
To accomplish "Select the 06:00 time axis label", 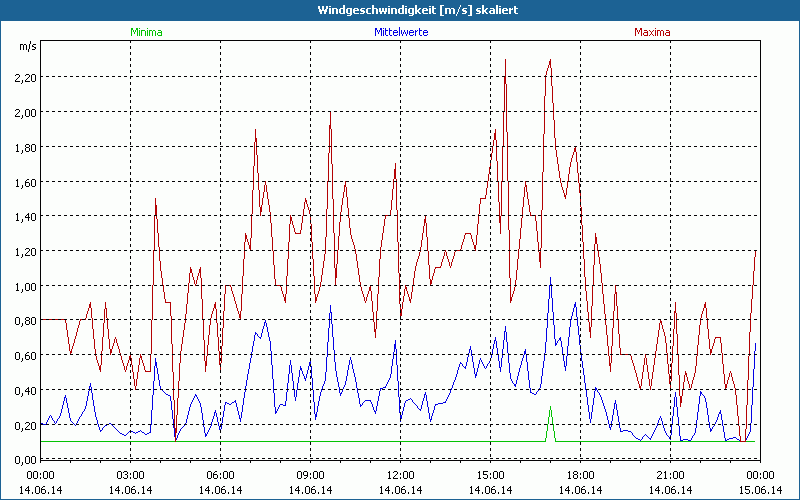I will 220,475.
